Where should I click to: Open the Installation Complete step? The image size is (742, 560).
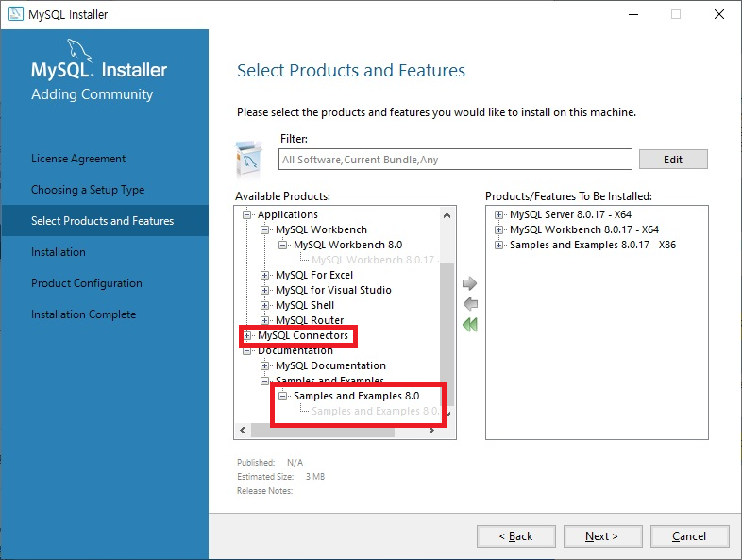pyautogui.click(x=83, y=314)
